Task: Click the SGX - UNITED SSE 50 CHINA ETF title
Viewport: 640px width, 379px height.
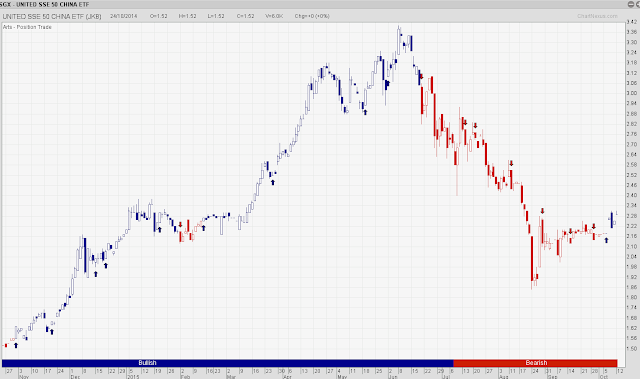Action: [x=44, y=4]
